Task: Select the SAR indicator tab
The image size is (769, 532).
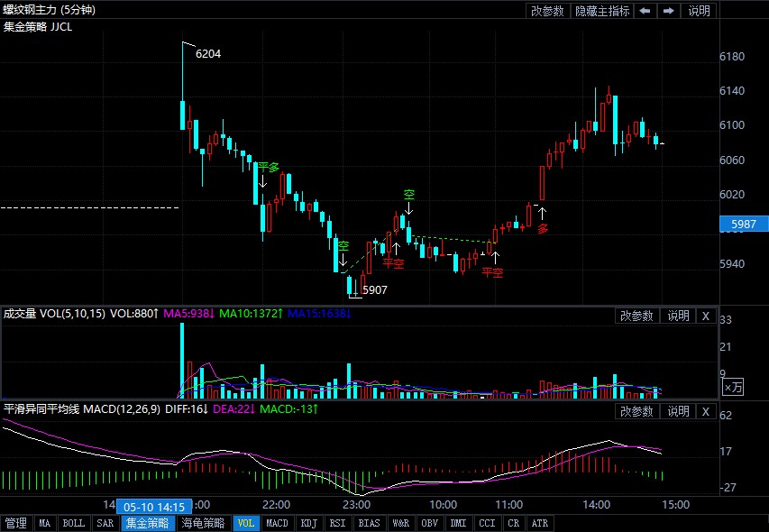Action: point(105,523)
